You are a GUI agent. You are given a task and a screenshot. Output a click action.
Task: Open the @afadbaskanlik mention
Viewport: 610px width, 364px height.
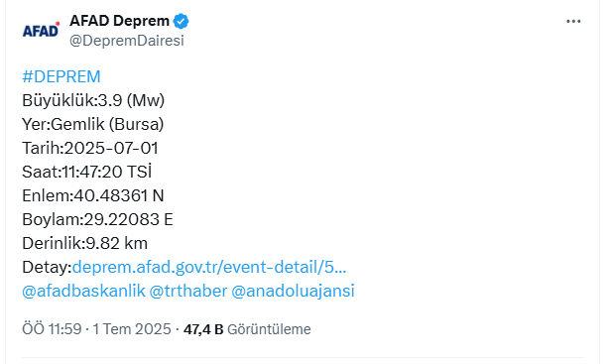pos(83,291)
